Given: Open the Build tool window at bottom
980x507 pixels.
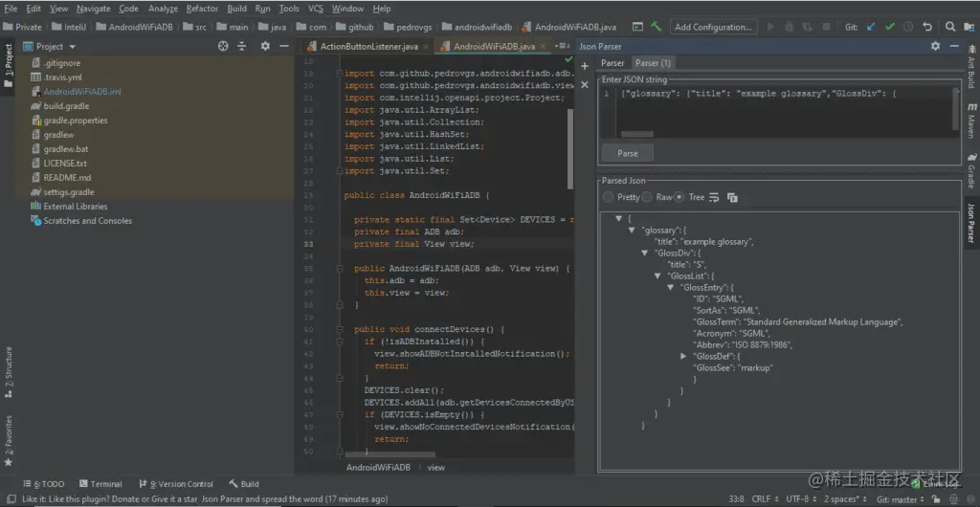Looking at the screenshot, I should (244, 484).
